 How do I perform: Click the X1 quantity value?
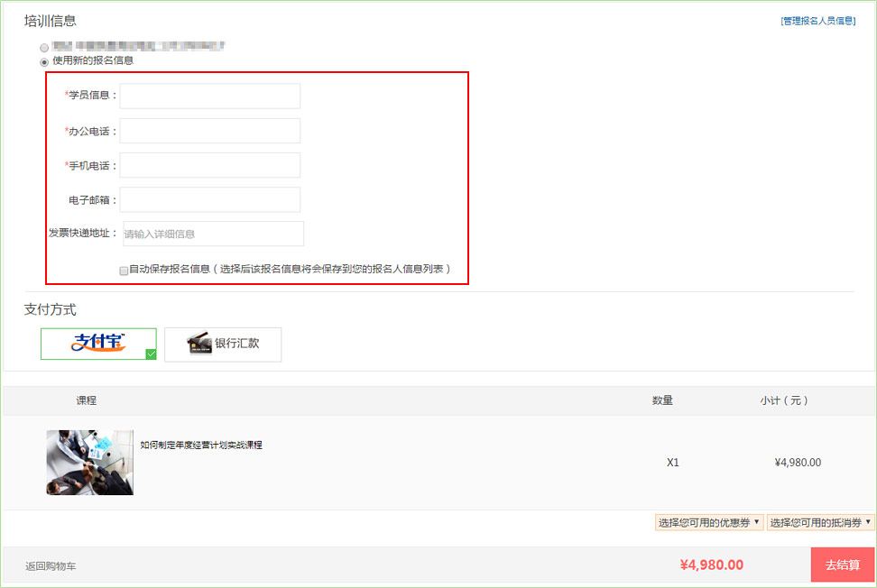tap(672, 463)
